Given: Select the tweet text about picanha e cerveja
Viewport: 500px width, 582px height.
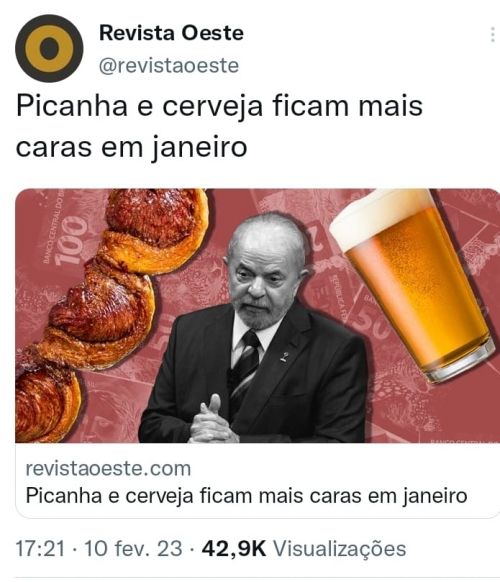Looking at the screenshot, I should tap(219, 126).
